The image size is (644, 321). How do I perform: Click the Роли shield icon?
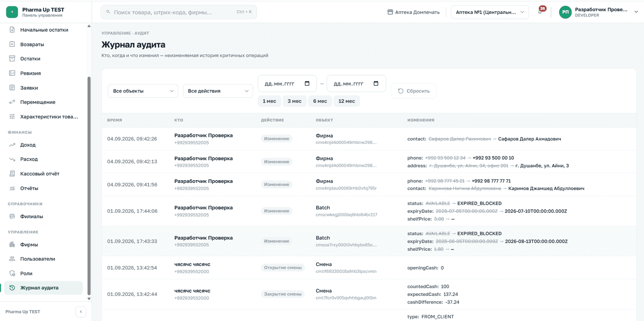[x=12, y=273]
